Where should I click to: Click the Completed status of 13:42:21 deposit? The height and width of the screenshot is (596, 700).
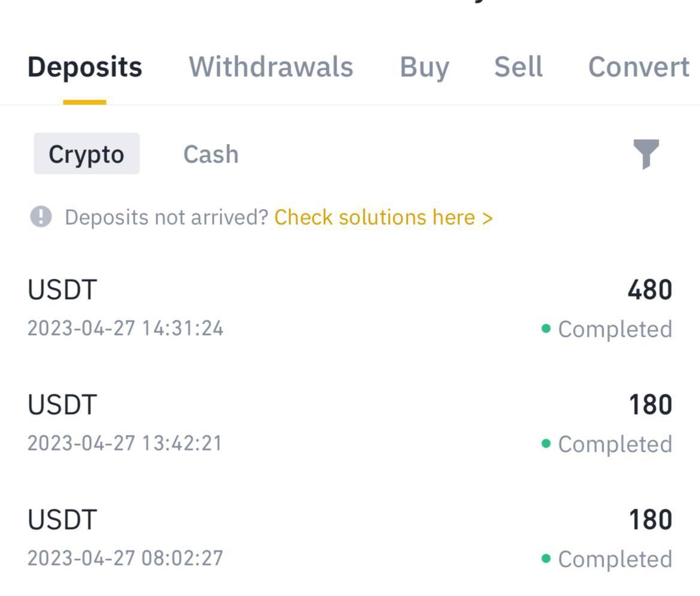click(x=614, y=444)
